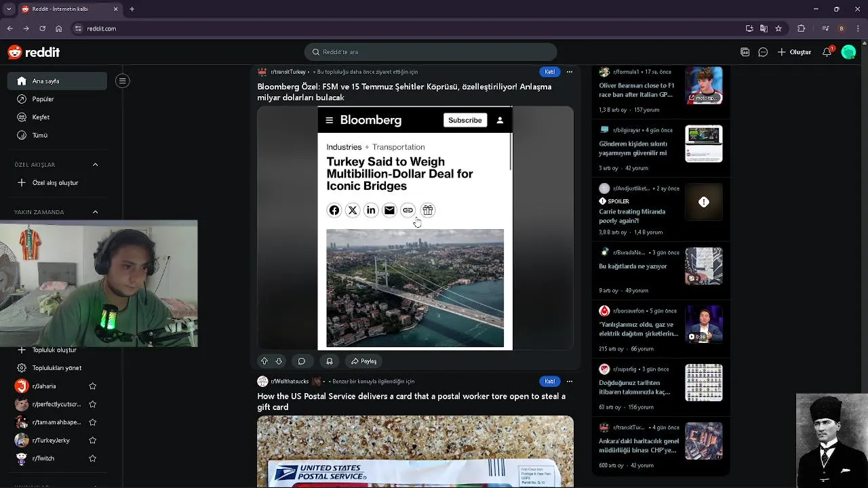
Task: Open notifications bell in Reddit header
Action: click(x=827, y=52)
